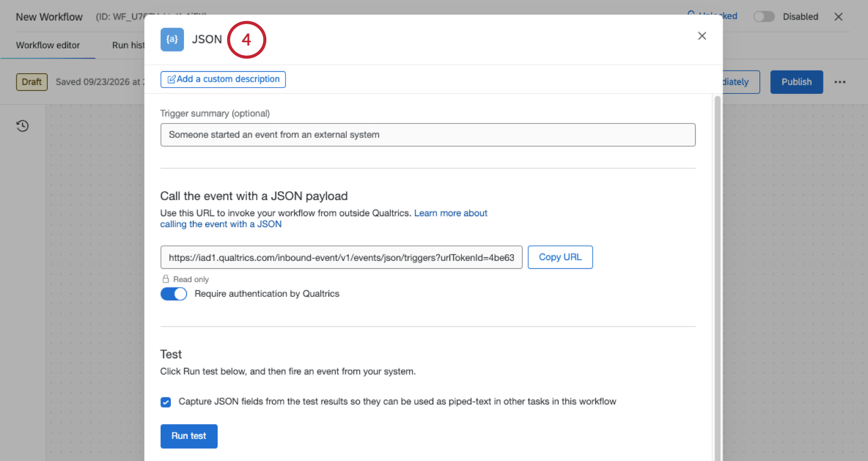Click the JSON event icon in dialog header
Screen dimensions: 868x461
click(172, 40)
